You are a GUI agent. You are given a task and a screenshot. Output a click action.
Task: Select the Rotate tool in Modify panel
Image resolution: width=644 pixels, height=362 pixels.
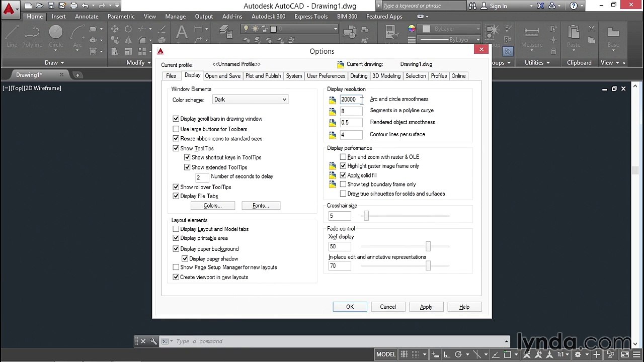(x=128, y=29)
